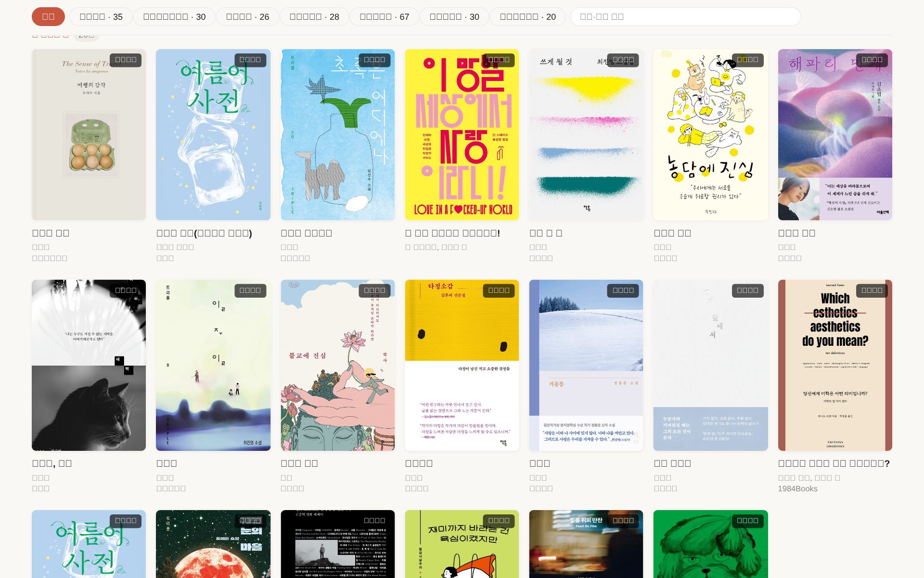This screenshot has height=578, width=924.
Task: Open the '쓰게 될 것' spray stripes cover
Action: pos(586,134)
